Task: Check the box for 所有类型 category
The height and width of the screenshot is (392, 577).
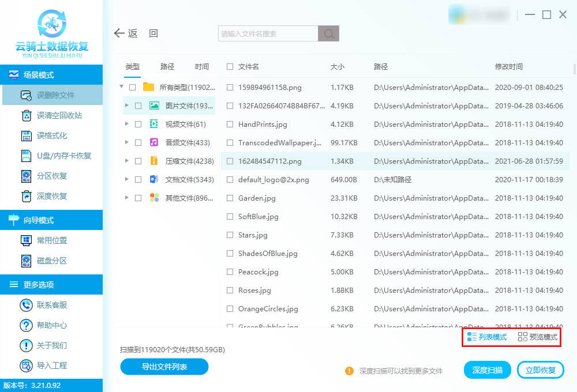Action: 133,88
